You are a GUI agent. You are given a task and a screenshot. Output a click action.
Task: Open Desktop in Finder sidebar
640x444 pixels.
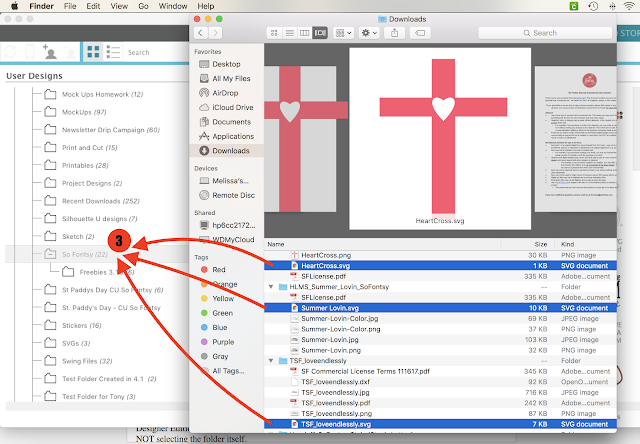pos(226,64)
